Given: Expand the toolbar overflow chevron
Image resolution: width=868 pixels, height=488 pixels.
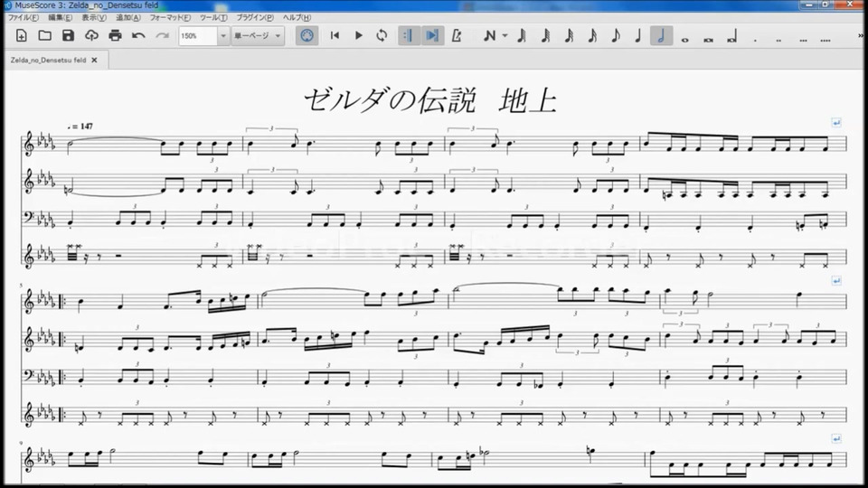Looking at the screenshot, I should [x=861, y=36].
